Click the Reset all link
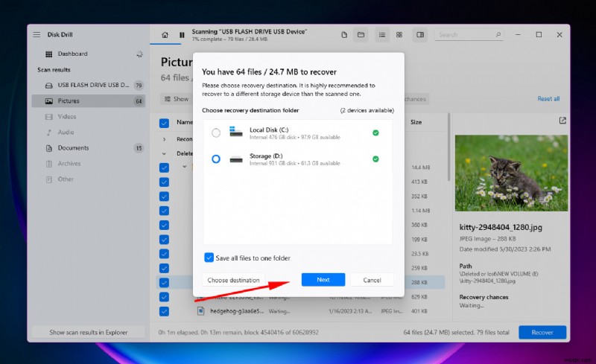The image size is (596, 364). click(548, 99)
